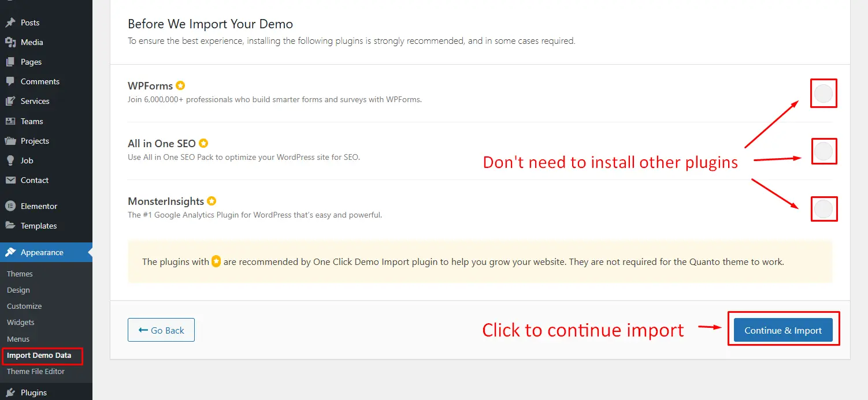Click the Appearance paintbrush icon
Image resolution: width=868 pixels, height=400 pixels.
tap(10, 252)
